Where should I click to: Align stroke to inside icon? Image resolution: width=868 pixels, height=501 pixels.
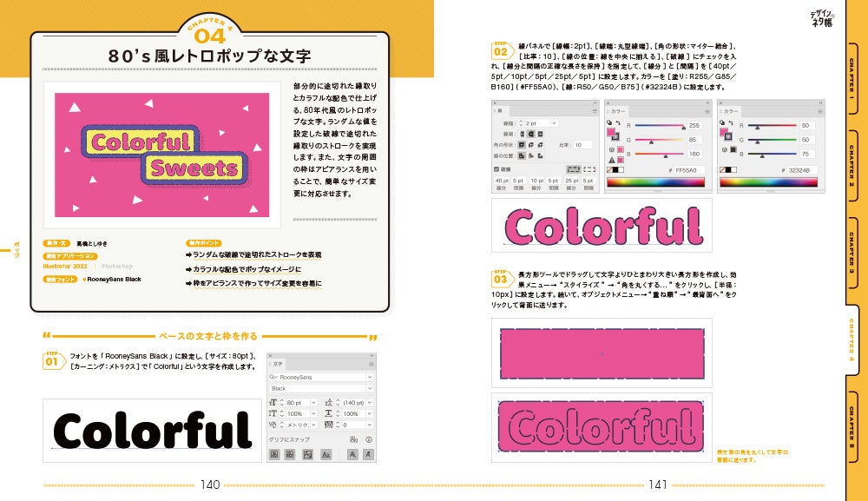point(531,156)
